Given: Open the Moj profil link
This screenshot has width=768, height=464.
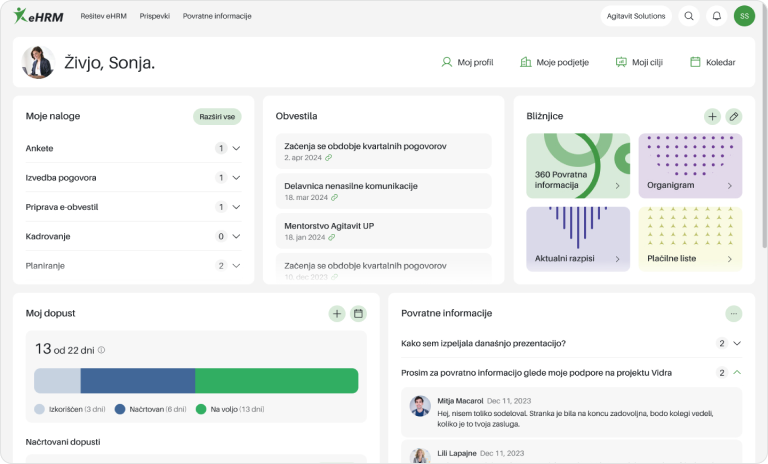Looking at the screenshot, I should pyautogui.click(x=467, y=62).
